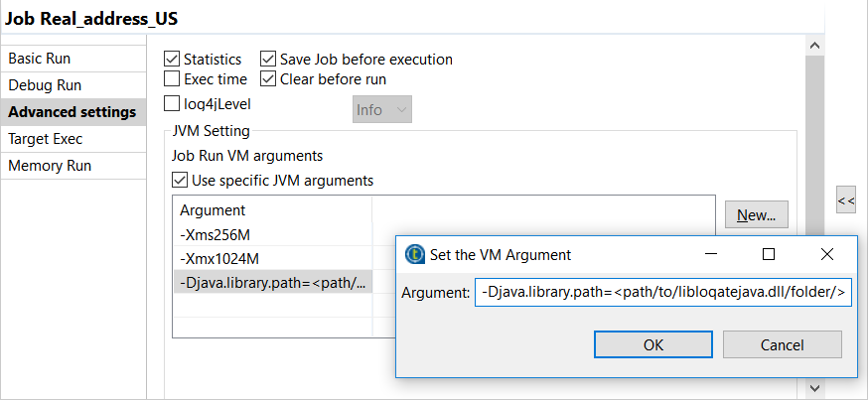The width and height of the screenshot is (868, 400).
Task: Minimize the Set the VM Argument dialog
Action: tap(710, 254)
